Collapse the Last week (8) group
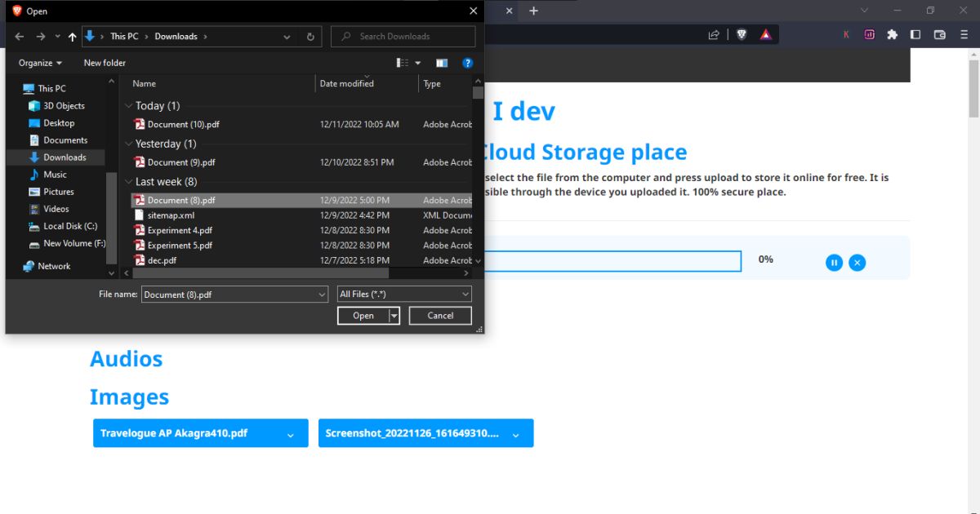Screen dimensions: 980x514 click(x=129, y=182)
